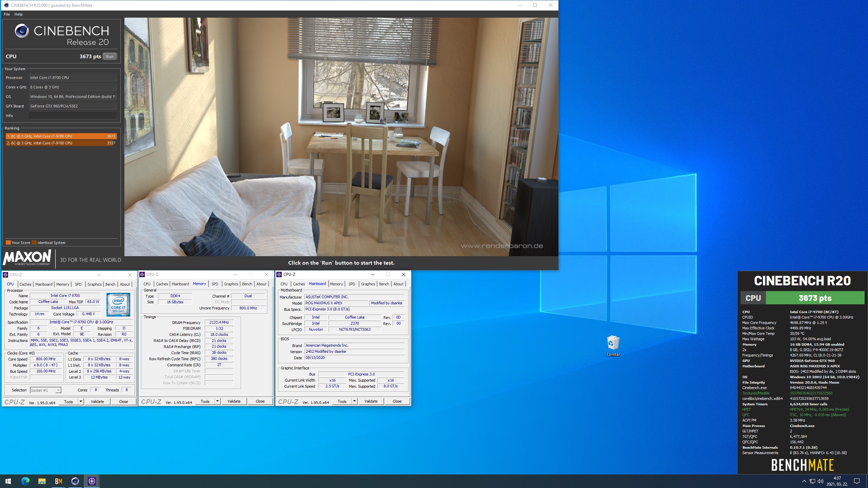The height and width of the screenshot is (488, 868).
Task: Click GFX Board field GeForce GTX 960
Action: coord(73,106)
